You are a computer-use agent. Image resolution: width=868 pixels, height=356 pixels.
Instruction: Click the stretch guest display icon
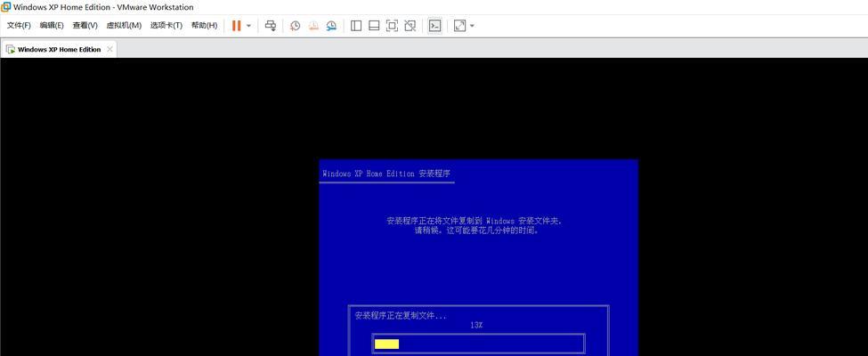pos(459,26)
